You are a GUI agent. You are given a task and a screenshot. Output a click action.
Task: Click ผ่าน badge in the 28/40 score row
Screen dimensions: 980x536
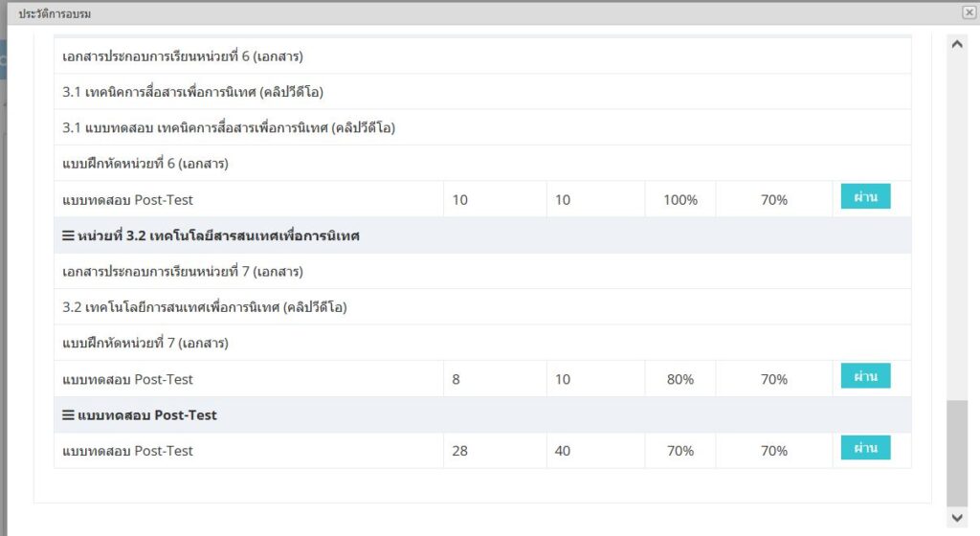tap(865, 448)
